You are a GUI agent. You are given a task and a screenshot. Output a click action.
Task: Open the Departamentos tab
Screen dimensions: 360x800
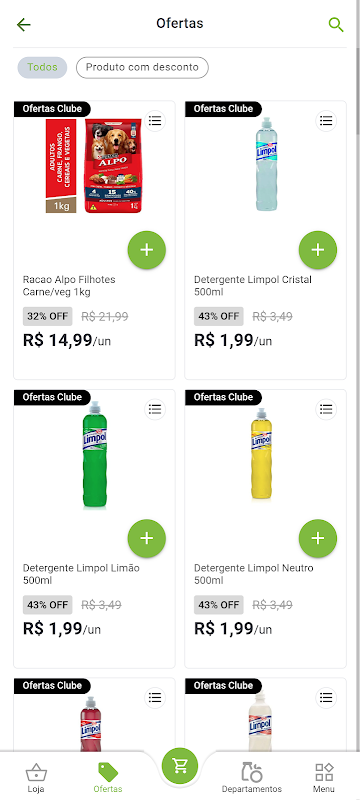(251, 778)
